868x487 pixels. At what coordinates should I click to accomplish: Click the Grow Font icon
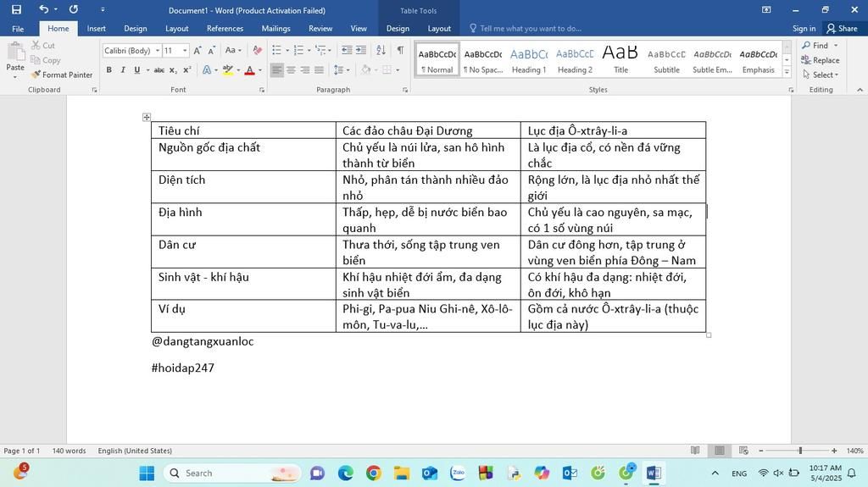[198, 51]
